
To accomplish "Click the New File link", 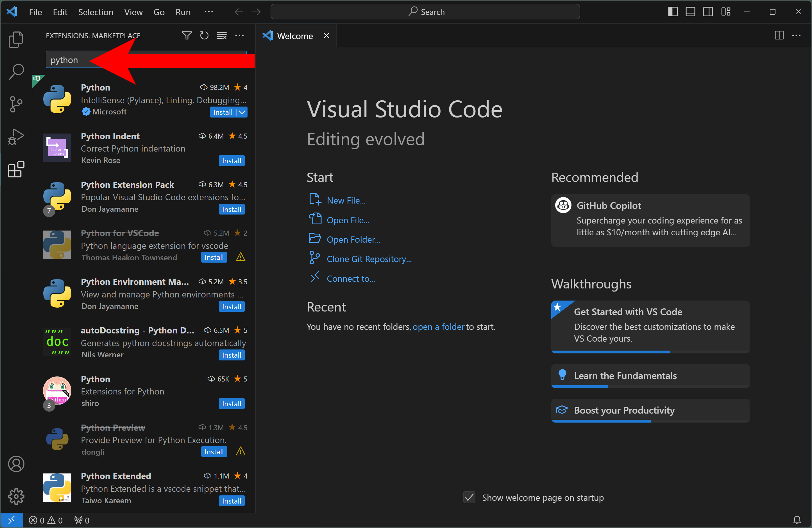I will 346,200.
